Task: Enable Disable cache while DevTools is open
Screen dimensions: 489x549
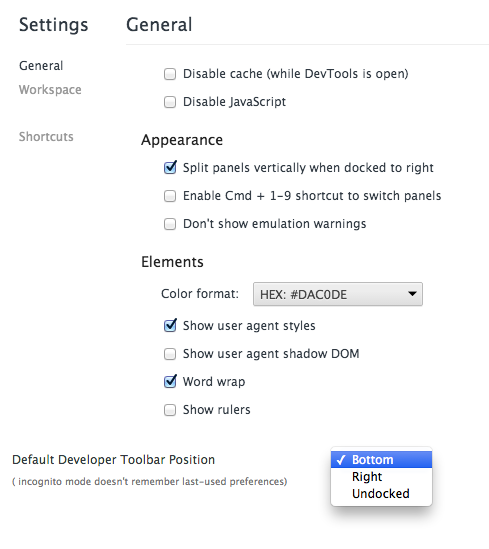Action: coord(170,74)
